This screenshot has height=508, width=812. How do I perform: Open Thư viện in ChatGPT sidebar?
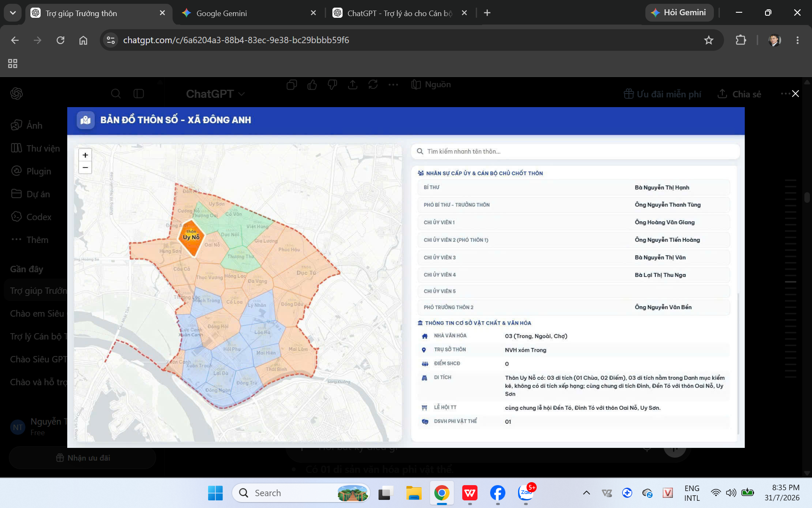[36, 148]
